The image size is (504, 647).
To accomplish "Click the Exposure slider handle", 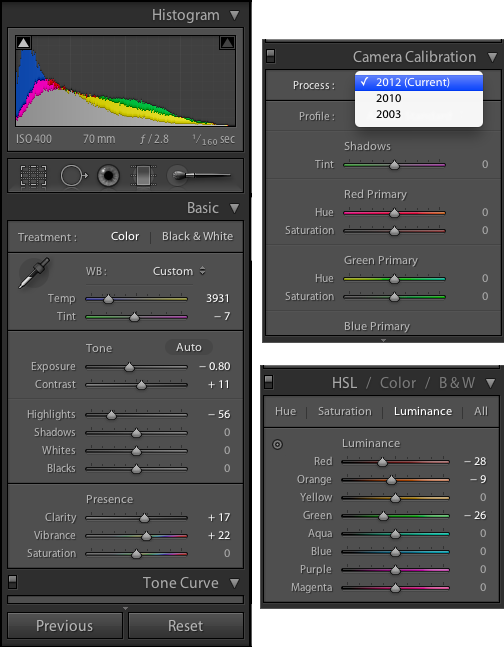I will (130, 367).
